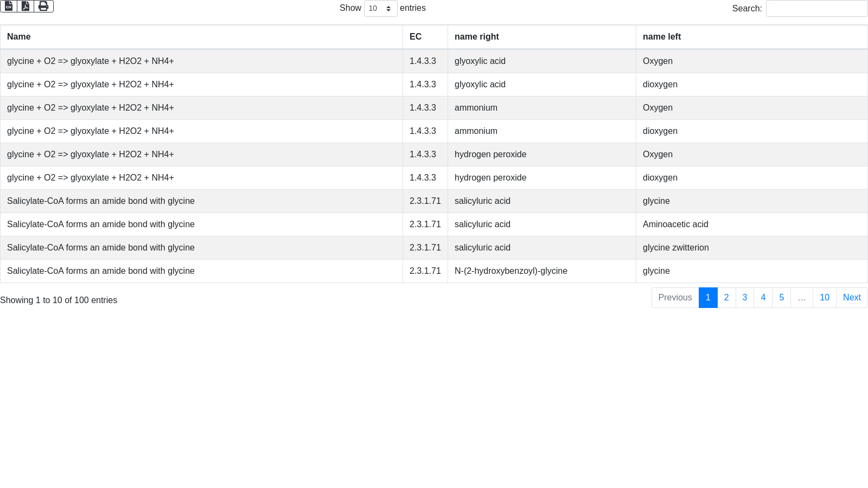Screen dimensions: 868x488
Task: Export the table as PDF
Action: point(25,6)
